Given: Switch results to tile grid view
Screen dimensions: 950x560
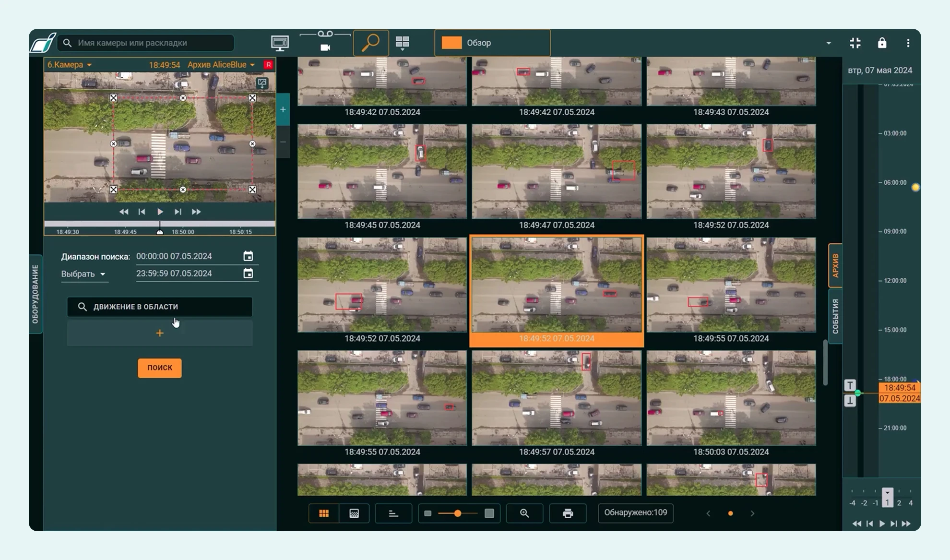Looking at the screenshot, I should click(x=324, y=513).
